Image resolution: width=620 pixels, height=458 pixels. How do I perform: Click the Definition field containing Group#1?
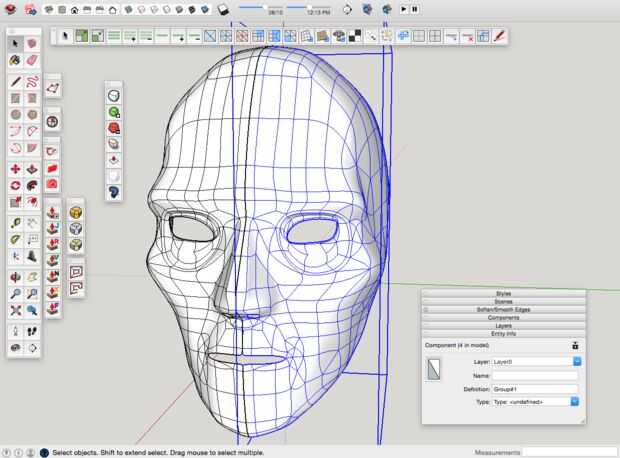534,388
